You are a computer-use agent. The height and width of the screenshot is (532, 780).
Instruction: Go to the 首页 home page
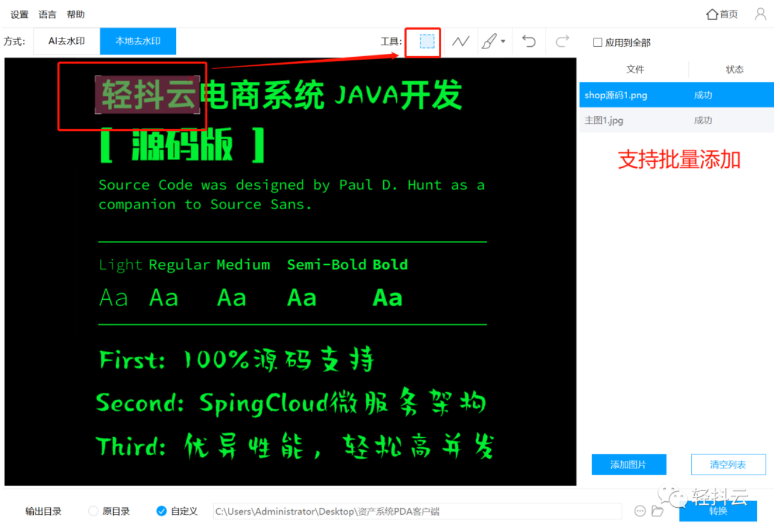click(x=722, y=14)
